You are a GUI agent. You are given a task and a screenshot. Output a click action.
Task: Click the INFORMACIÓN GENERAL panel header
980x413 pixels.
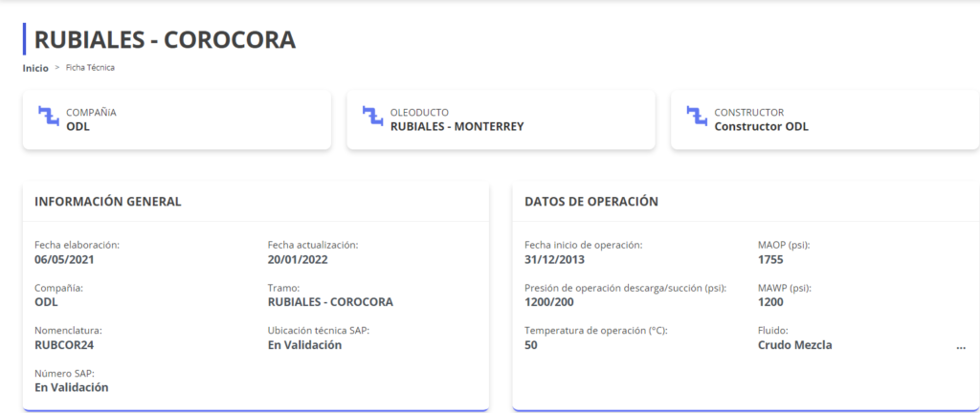108,202
